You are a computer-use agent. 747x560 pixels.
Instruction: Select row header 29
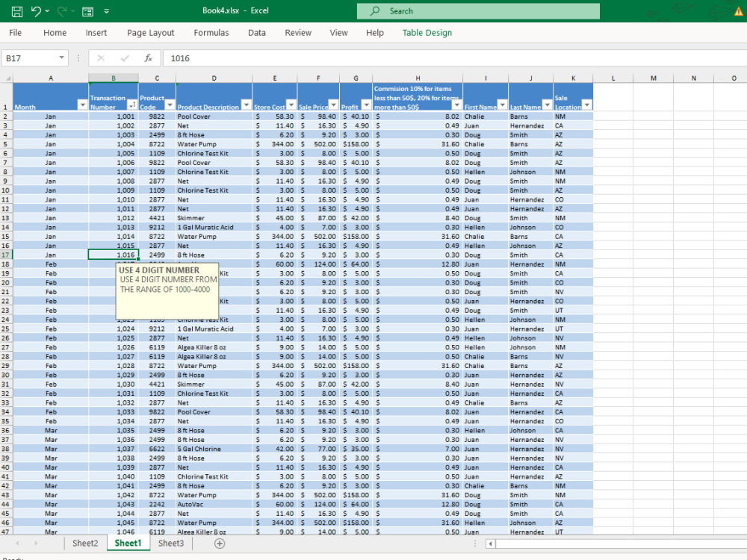6,366
